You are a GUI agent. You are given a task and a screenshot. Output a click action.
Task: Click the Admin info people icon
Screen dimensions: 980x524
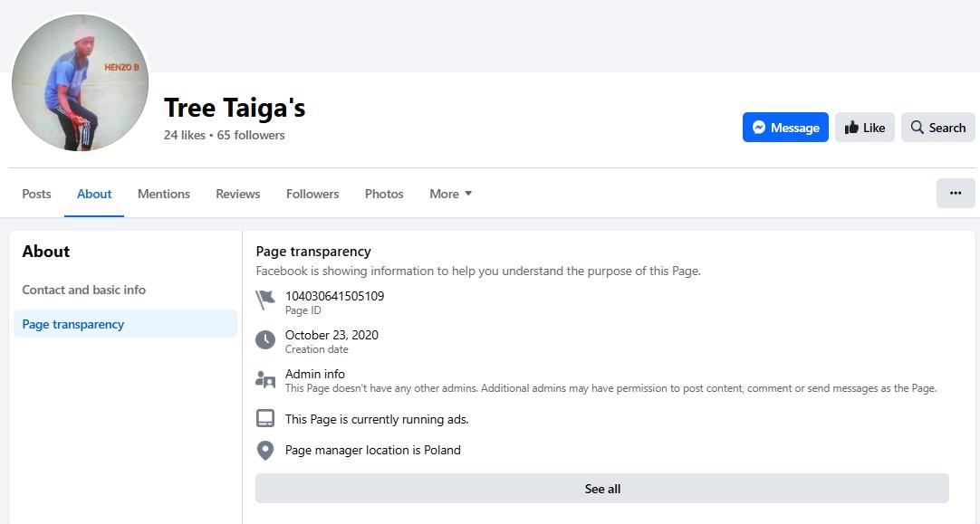pos(265,379)
